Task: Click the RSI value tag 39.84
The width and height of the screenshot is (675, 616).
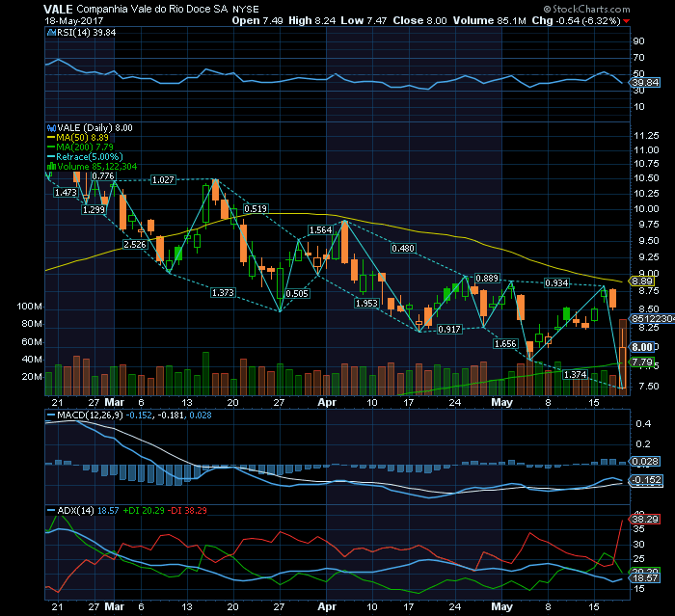Action: pos(645,83)
